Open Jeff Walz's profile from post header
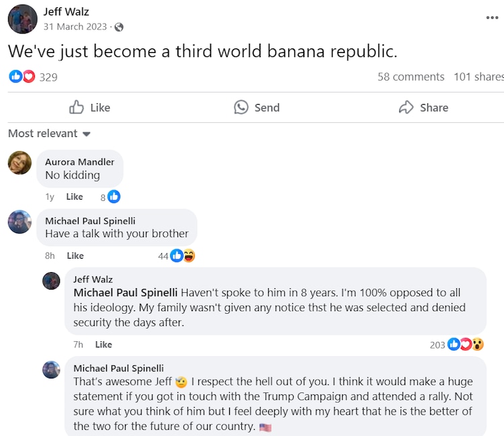Viewport: 504px width, 436px height. point(66,11)
